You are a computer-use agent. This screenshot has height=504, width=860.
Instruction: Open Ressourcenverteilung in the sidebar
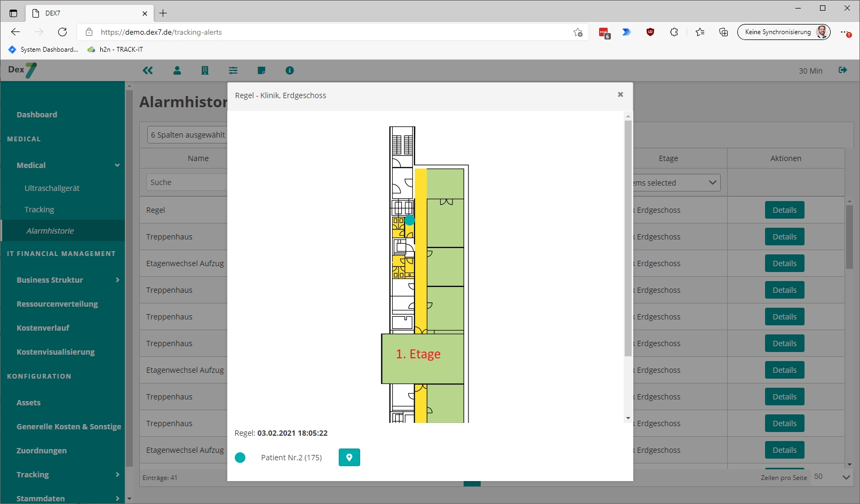click(57, 304)
